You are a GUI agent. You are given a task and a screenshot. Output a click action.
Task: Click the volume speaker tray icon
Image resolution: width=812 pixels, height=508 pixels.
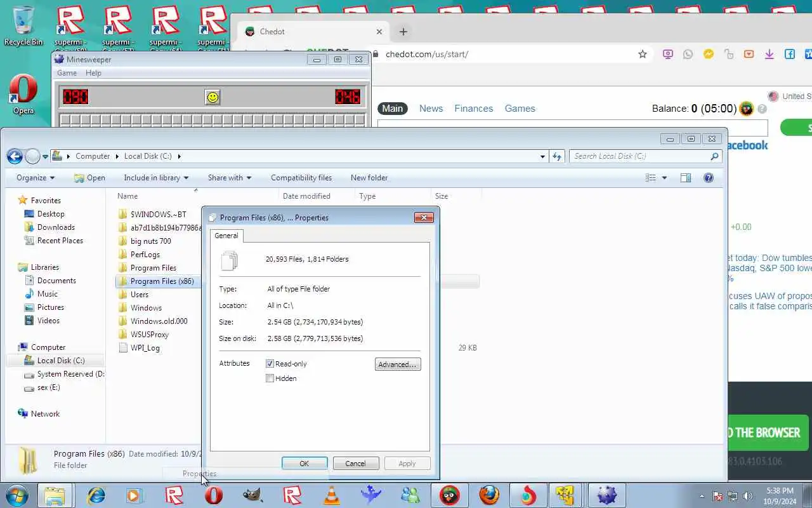(748, 496)
